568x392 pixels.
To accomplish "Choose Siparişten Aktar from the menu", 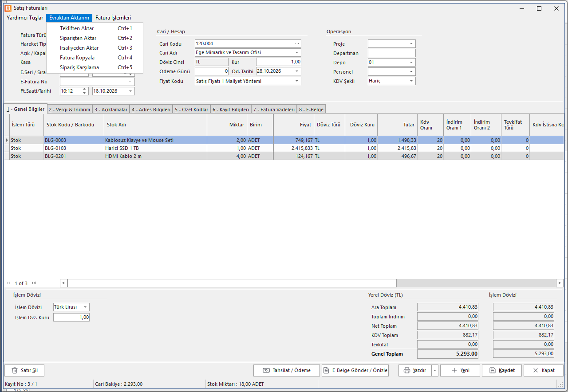I will tap(95, 38).
